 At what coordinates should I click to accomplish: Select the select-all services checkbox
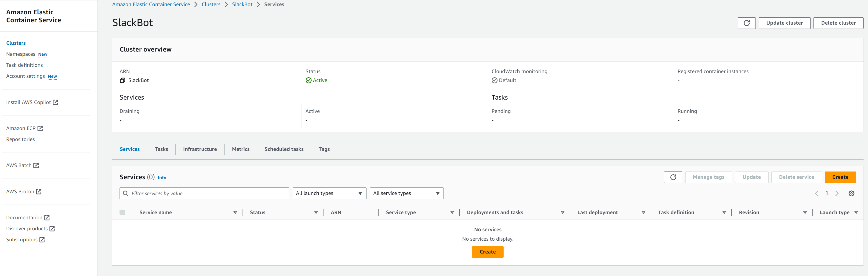123,212
